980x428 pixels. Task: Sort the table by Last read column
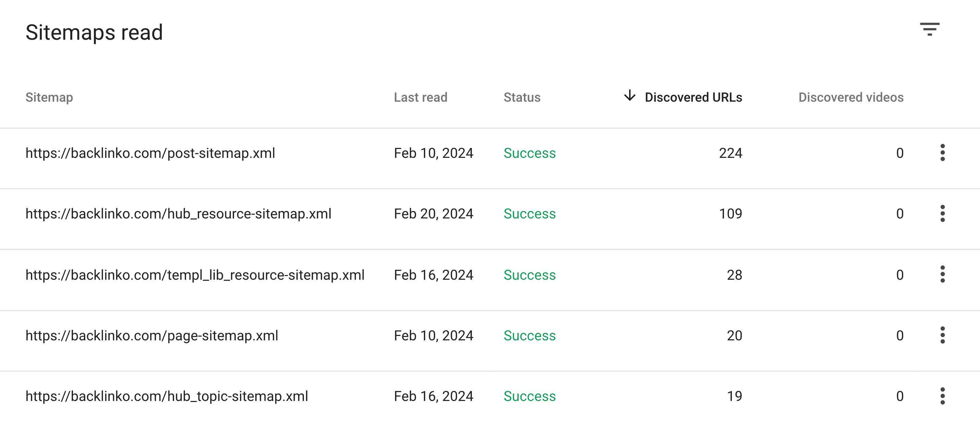420,97
